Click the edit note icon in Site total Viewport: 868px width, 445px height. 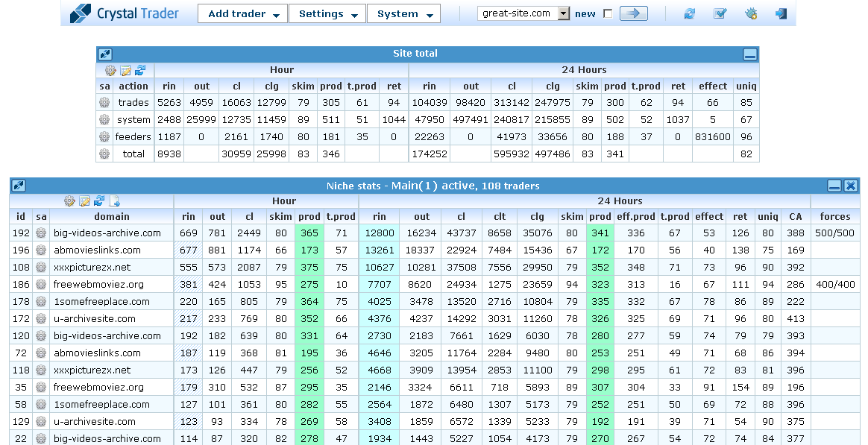click(125, 70)
